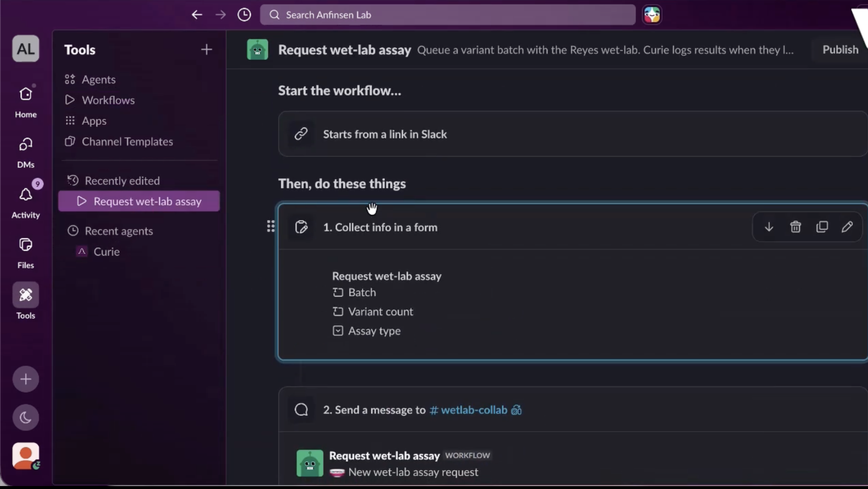Toggle the moon dark mode button
The height and width of the screenshot is (489, 868).
(25, 417)
